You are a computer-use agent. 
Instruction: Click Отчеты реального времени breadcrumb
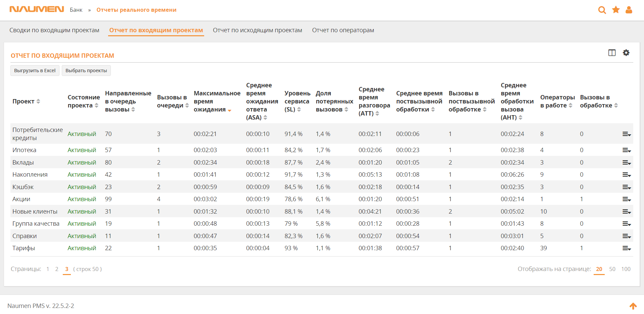136,10
